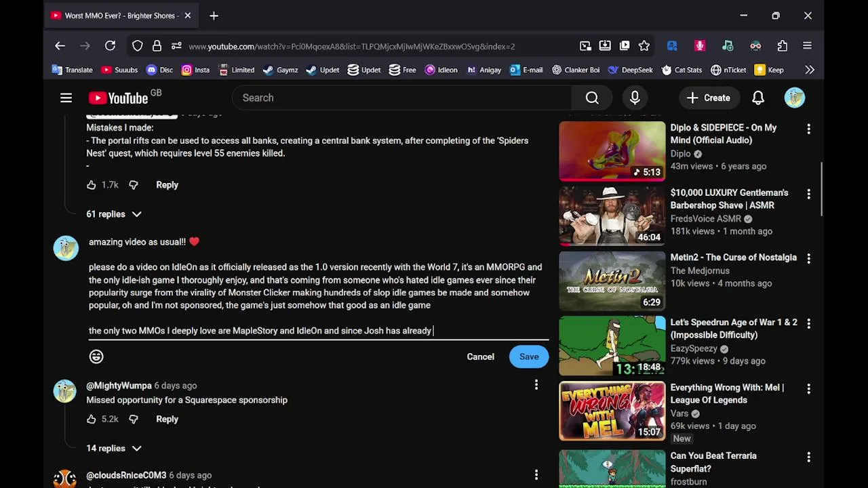Click the magnifying glass search button

[x=592, y=98]
